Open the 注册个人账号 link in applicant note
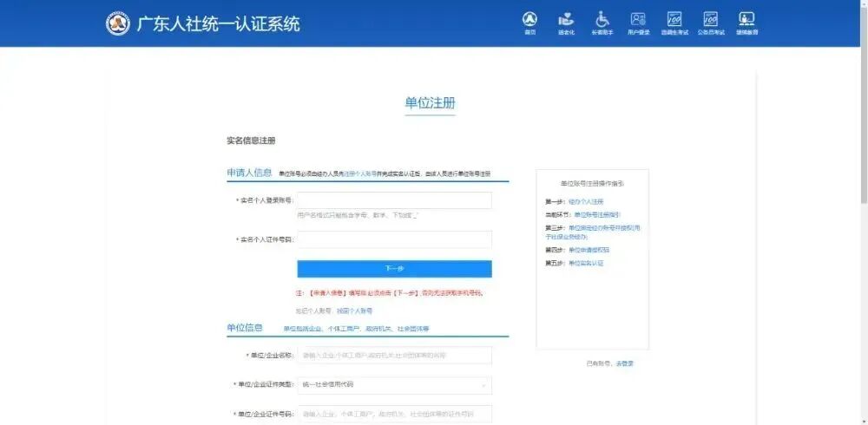868x425 pixels. 360,173
